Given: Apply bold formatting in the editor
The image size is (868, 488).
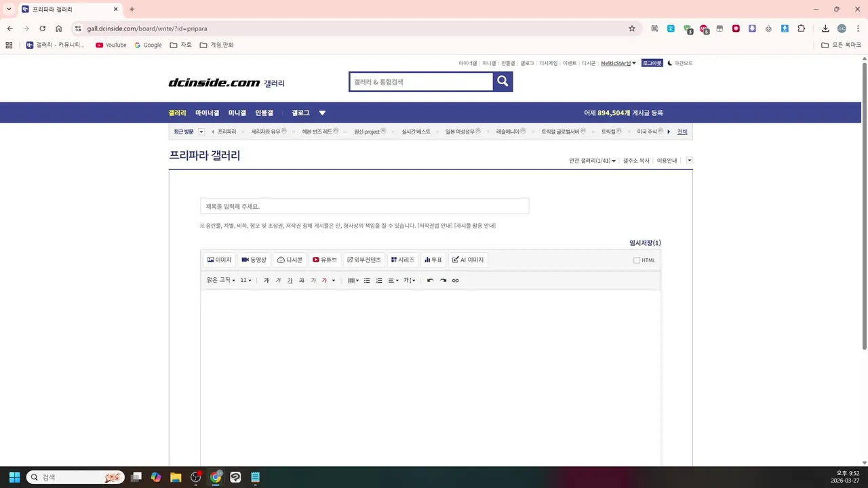Looking at the screenshot, I should [267, 281].
